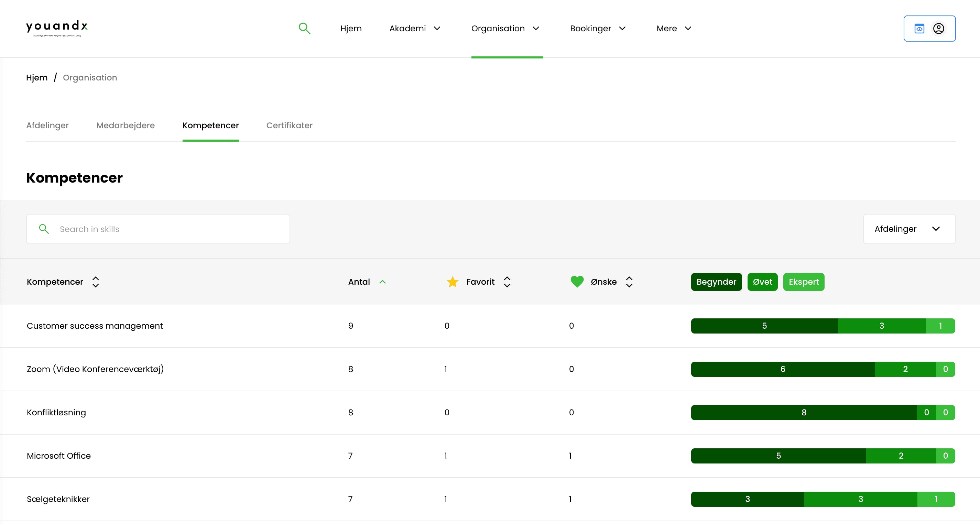Open the preview window icon at top right
The image size is (980, 524).
pyautogui.click(x=919, y=29)
